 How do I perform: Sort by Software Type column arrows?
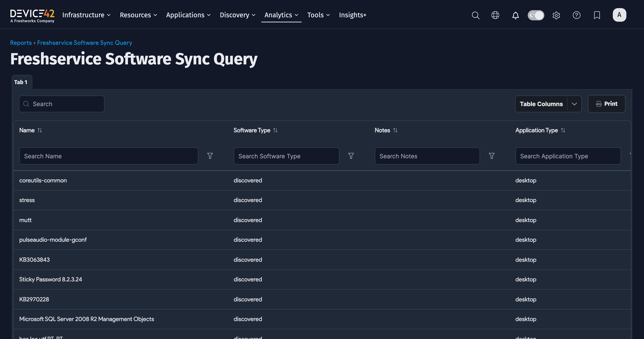coord(275,130)
